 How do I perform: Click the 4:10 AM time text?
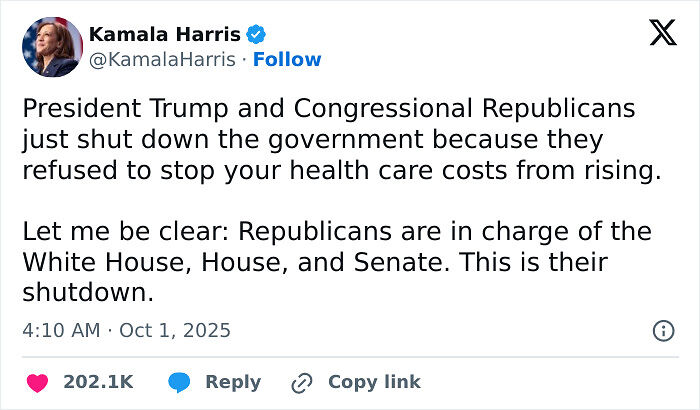pyautogui.click(x=59, y=329)
